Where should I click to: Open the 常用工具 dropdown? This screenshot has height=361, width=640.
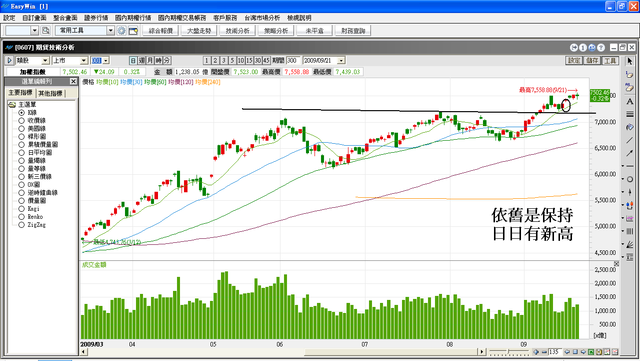(110, 31)
